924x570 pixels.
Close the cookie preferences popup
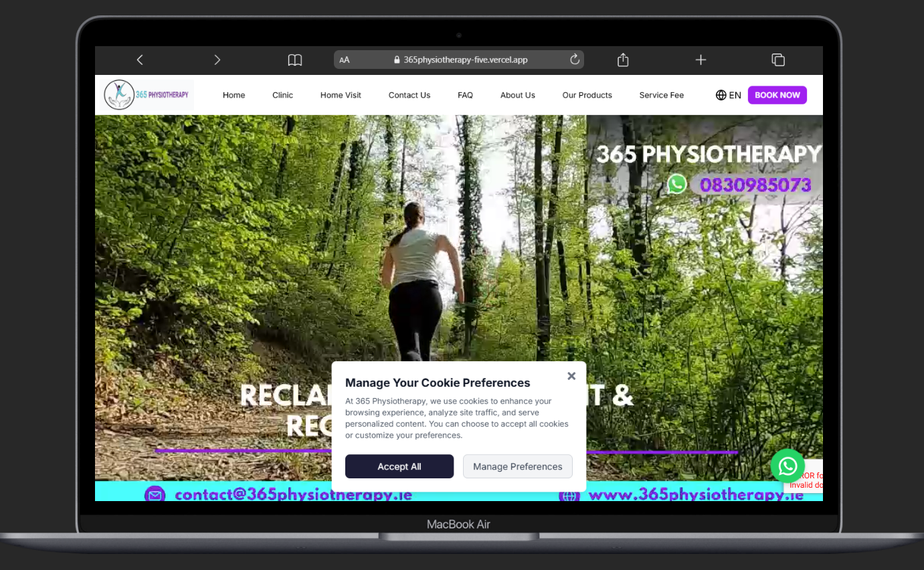[571, 376]
